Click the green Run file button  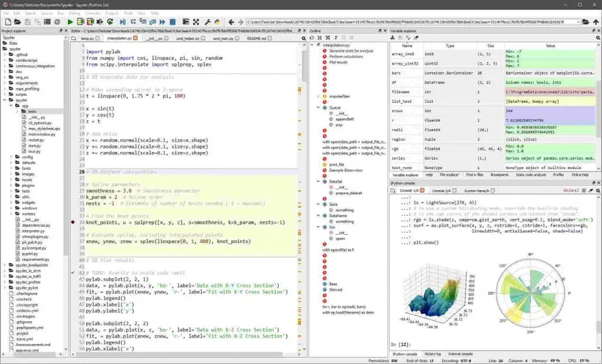click(x=71, y=22)
